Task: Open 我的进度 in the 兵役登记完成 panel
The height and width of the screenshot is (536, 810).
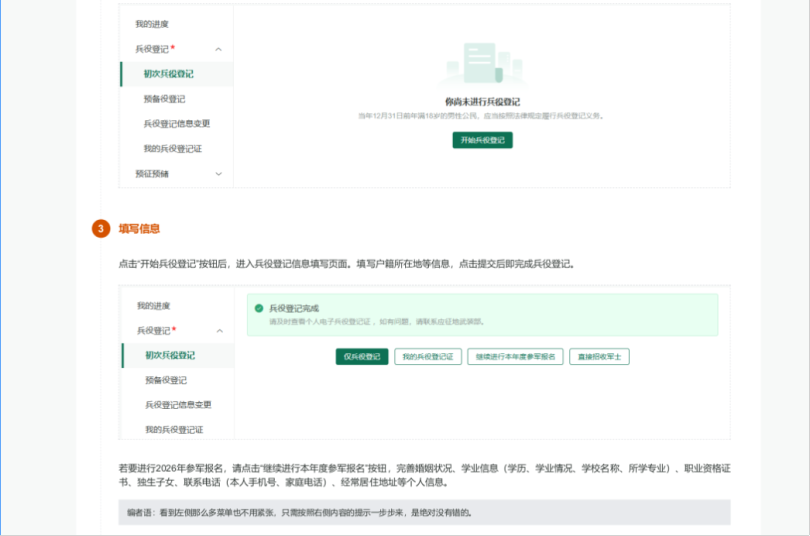Action: (x=153, y=306)
